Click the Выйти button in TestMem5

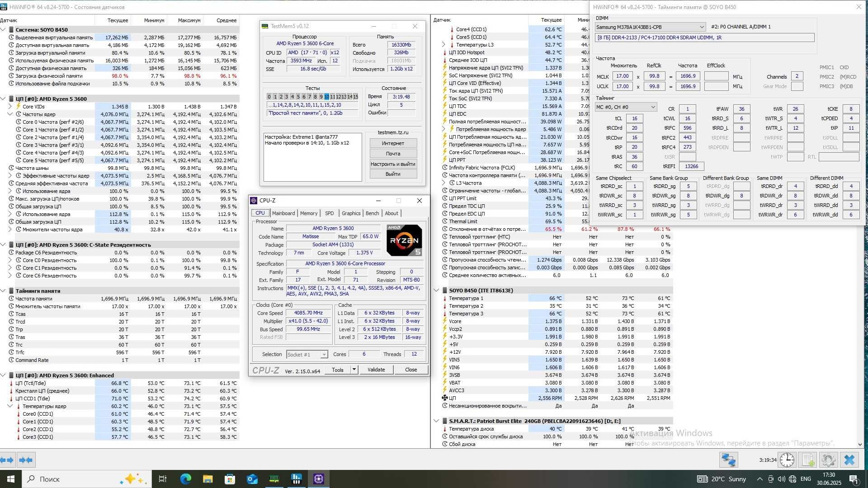[x=393, y=174]
